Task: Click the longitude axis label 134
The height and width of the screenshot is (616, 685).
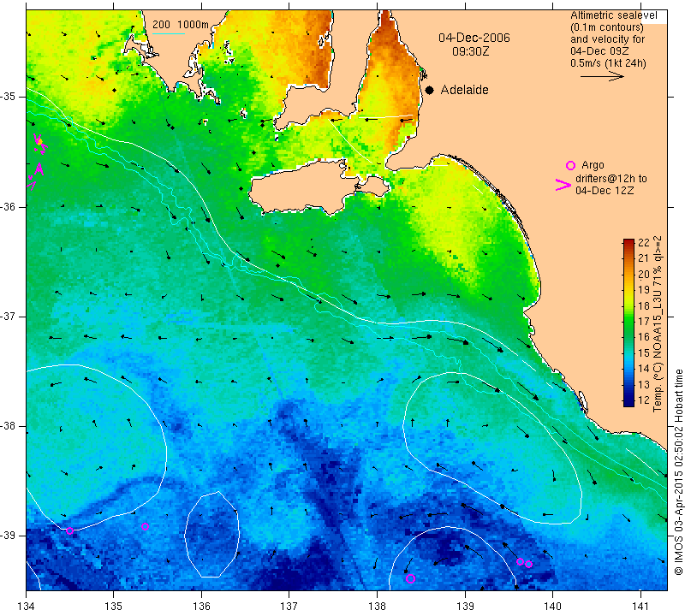Action: [x=27, y=606]
